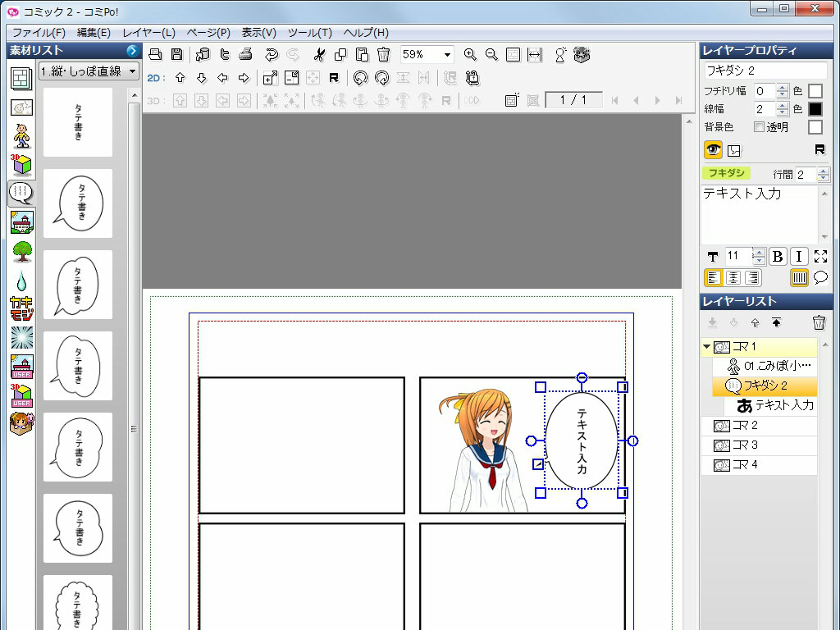Viewport: 840px width, 630px height.
Task: Select the speech balloon category icon
Action: point(21,193)
